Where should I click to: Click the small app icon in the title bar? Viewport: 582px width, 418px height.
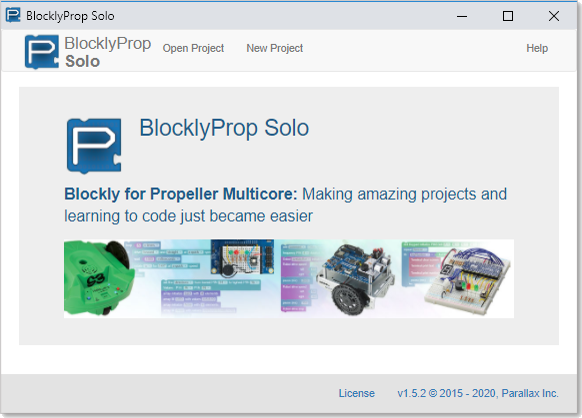[13, 16]
